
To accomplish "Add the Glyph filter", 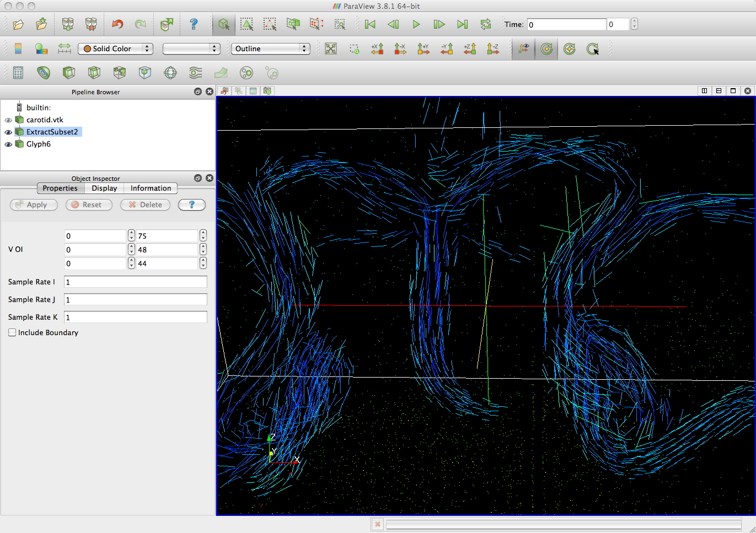I will 170,73.
